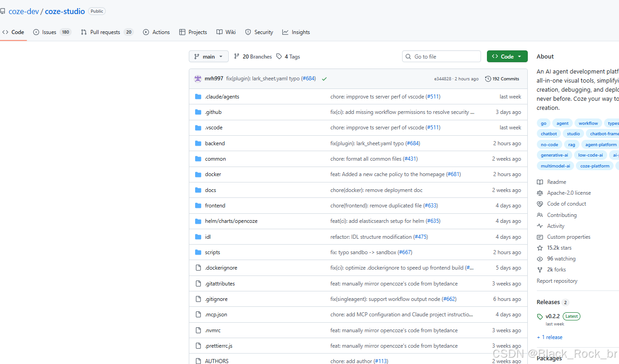Click the branch icon beside 20 Branches

tap(236, 57)
